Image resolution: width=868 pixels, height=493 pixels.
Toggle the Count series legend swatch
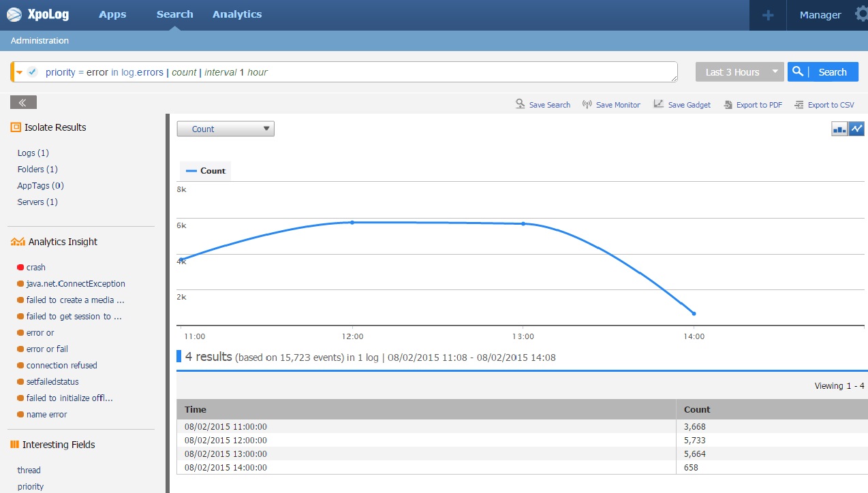191,171
